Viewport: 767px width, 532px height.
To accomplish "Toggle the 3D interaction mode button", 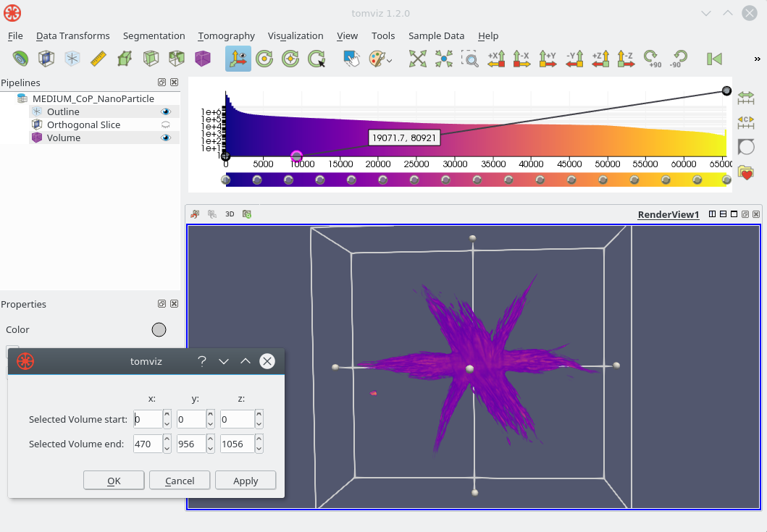I will [230, 214].
